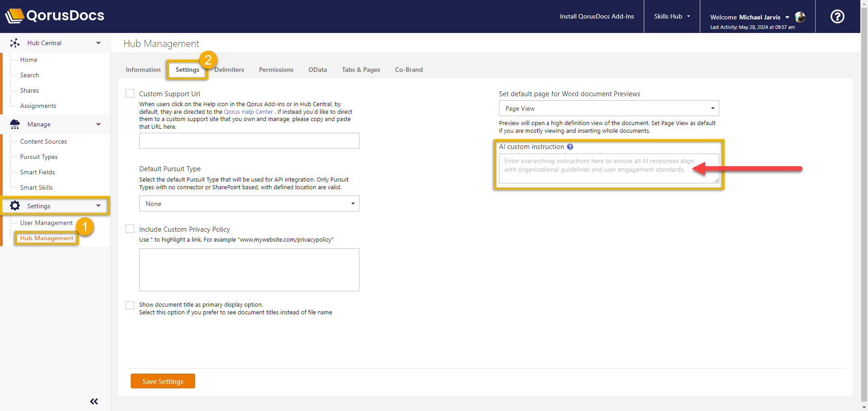Tick Include Custom Privacy Policy checkbox
868x411 pixels.
pyautogui.click(x=130, y=229)
